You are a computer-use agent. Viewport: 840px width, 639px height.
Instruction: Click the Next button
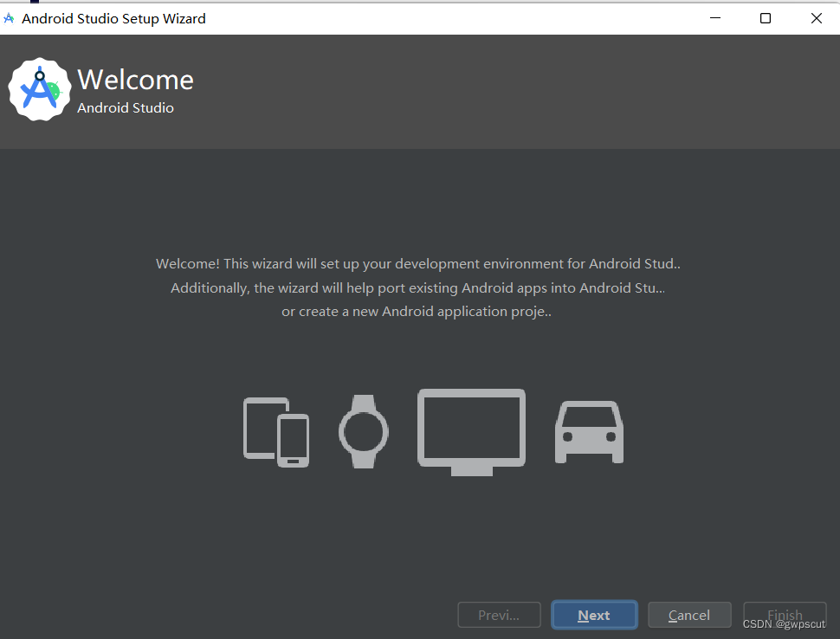pos(594,615)
